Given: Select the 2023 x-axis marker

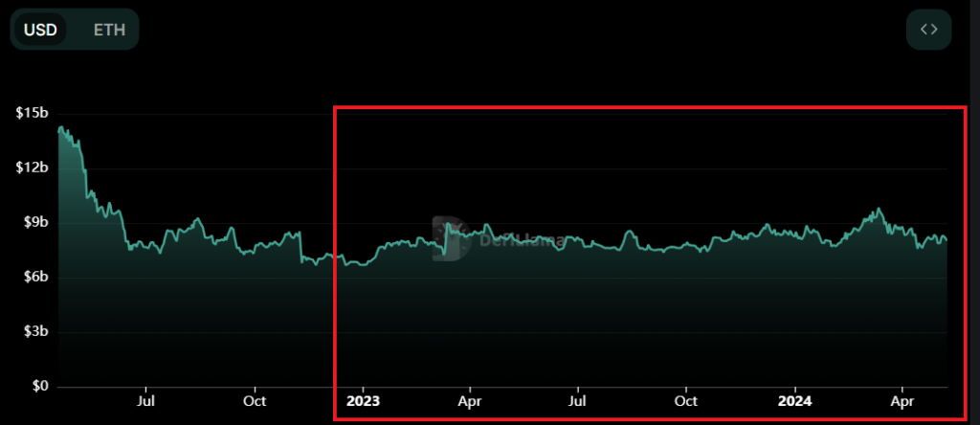Looking at the screenshot, I should (363, 402).
